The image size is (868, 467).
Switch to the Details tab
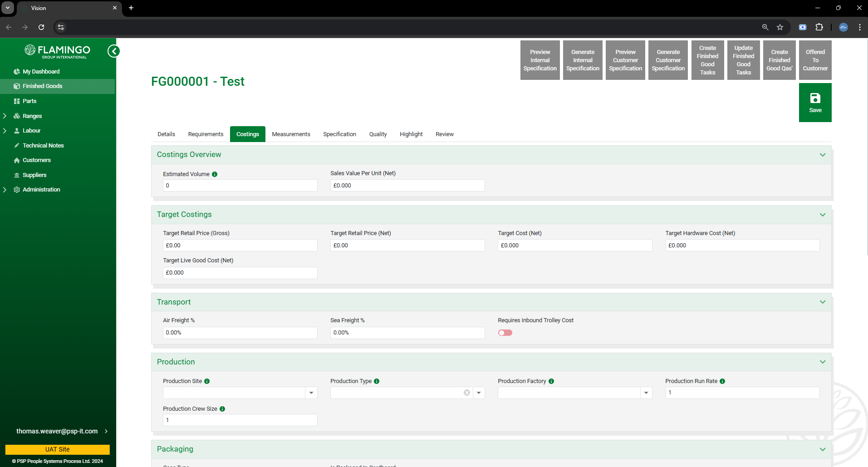tap(167, 134)
